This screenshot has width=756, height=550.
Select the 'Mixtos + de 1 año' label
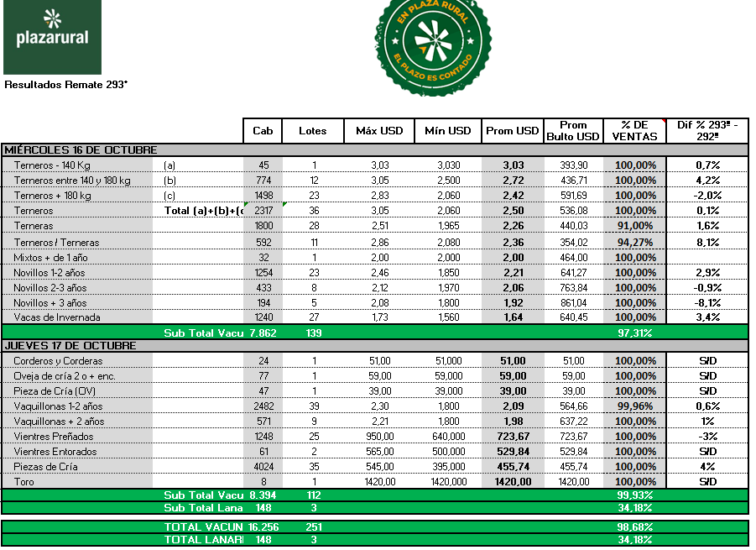[x=50, y=258]
